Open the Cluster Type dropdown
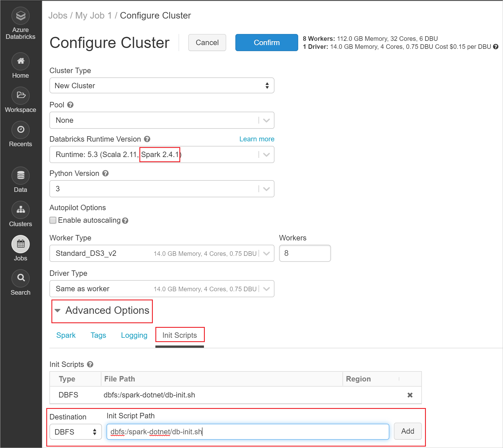503x448 pixels. [x=162, y=85]
